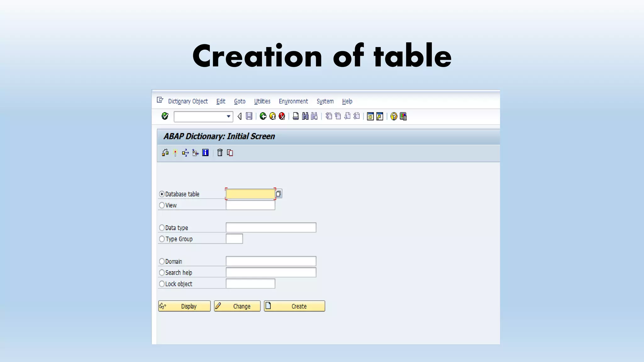This screenshot has width=644, height=362.
Task: Exit using the yellow up-arrow icon
Action: [273, 117]
